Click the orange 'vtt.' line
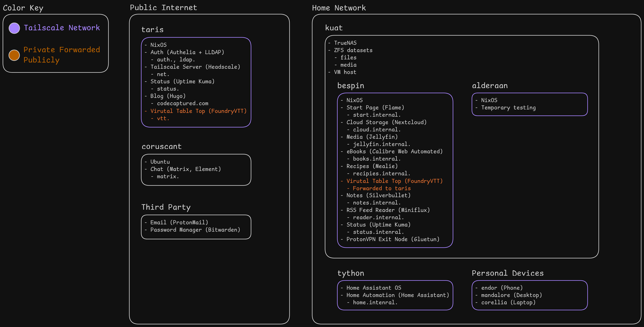Screen dimensions: 644x327 click(x=163, y=118)
